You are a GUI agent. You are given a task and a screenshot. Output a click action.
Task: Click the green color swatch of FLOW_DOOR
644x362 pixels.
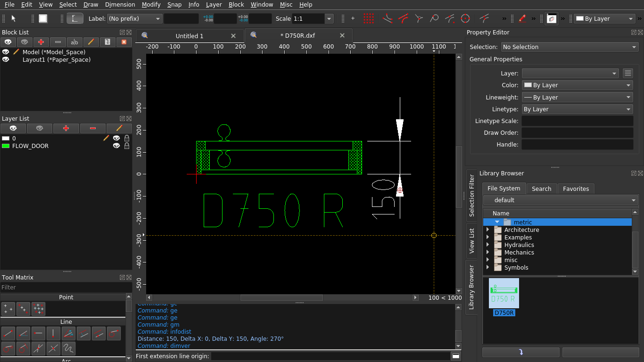(x=6, y=146)
